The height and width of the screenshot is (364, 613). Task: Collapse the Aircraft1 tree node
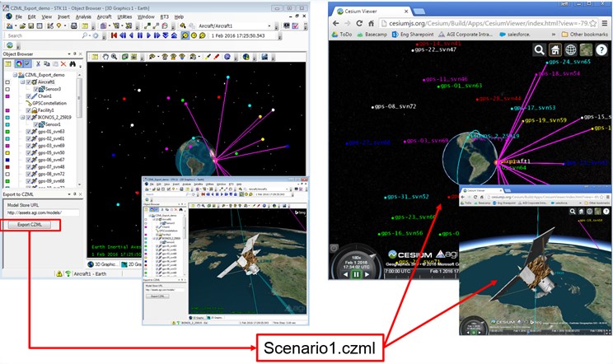23,82
